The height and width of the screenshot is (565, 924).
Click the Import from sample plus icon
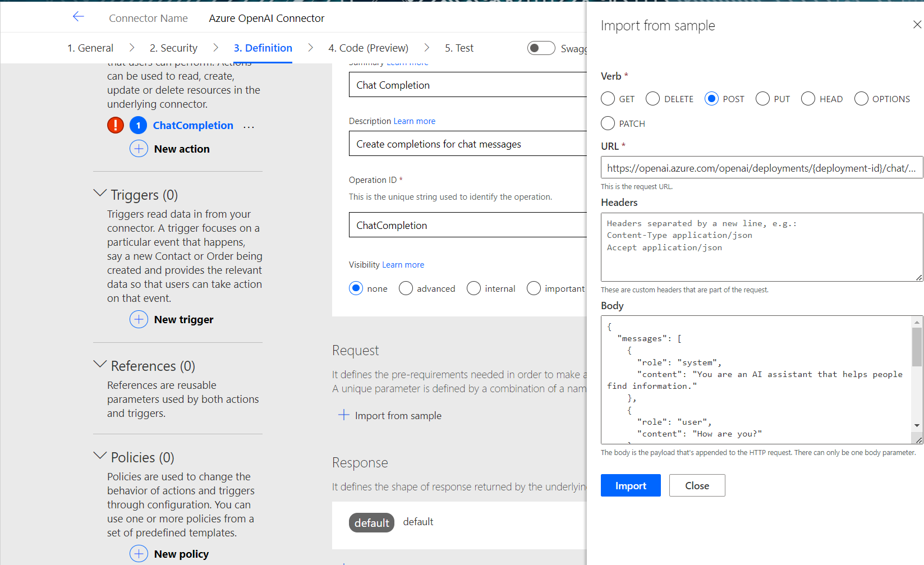pos(343,415)
